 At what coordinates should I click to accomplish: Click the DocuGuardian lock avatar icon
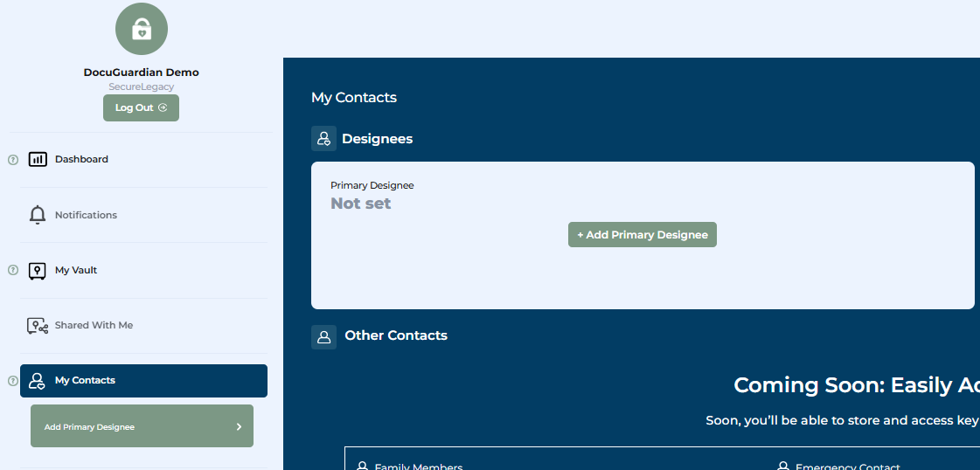click(x=142, y=29)
